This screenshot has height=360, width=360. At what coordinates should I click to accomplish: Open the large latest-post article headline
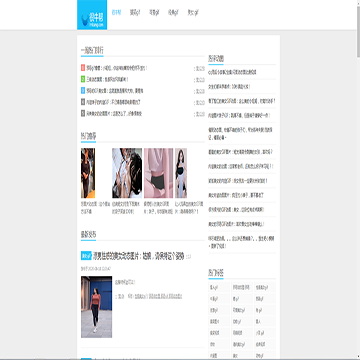[138, 256]
